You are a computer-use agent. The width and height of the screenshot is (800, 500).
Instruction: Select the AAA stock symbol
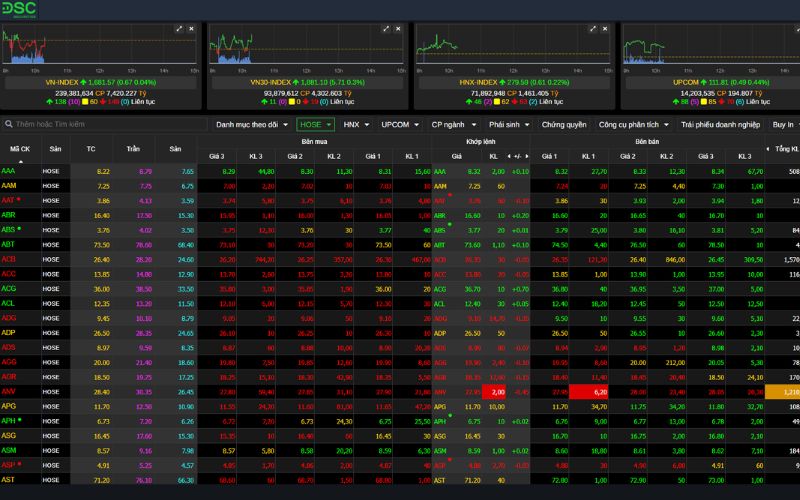[8, 171]
